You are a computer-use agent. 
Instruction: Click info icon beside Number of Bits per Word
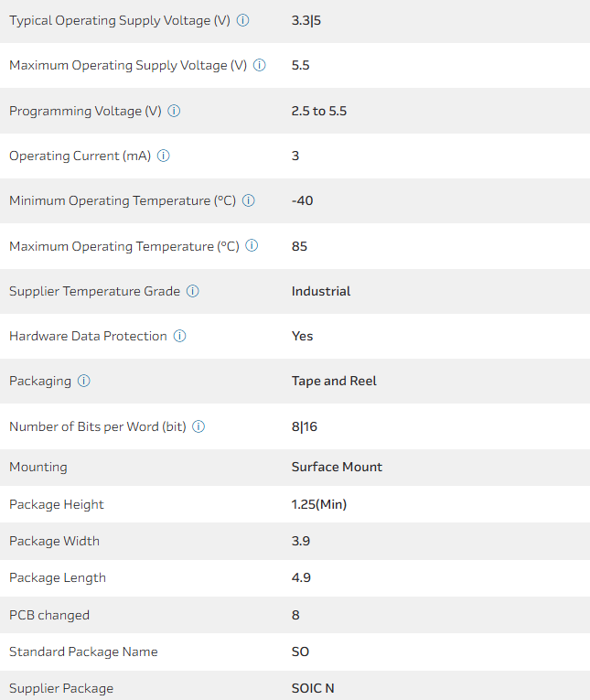click(198, 426)
